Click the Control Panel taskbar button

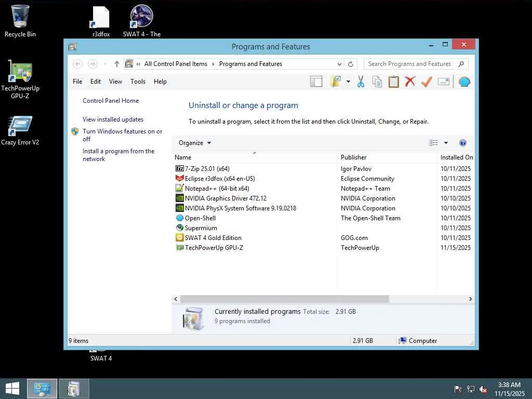42,389
